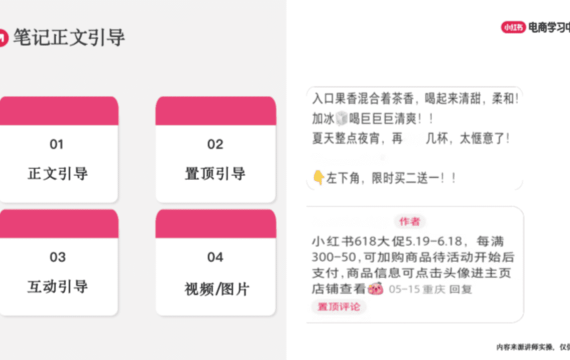Click the ice cube emoji

341,118
